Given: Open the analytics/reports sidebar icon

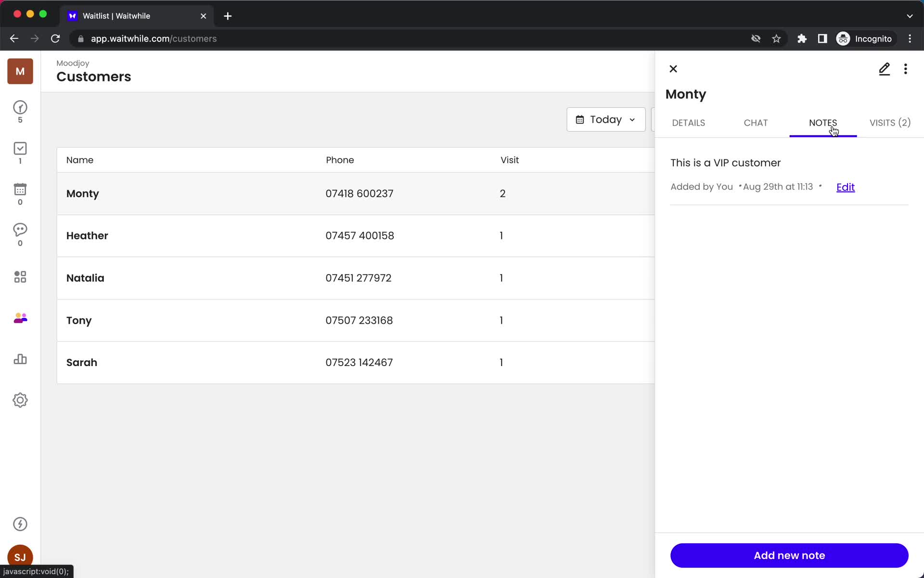Looking at the screenshot, I should [x=20, y=360].
